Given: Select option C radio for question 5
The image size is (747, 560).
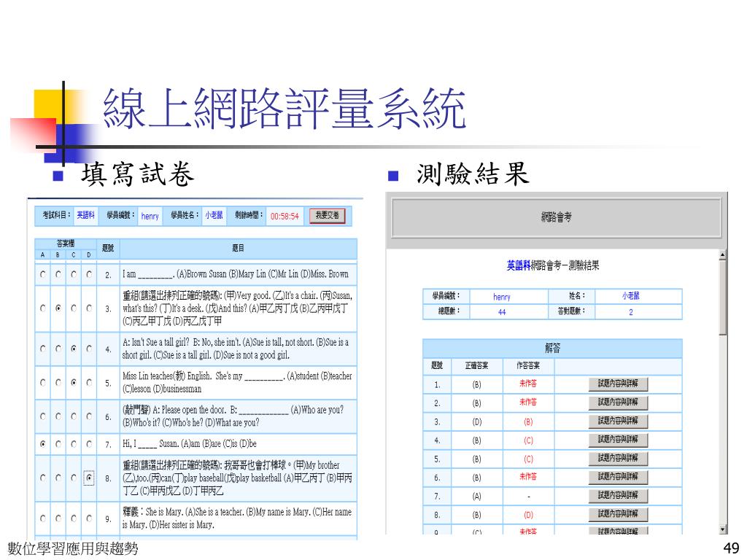Looking at the screenshot, I should 74,382.
